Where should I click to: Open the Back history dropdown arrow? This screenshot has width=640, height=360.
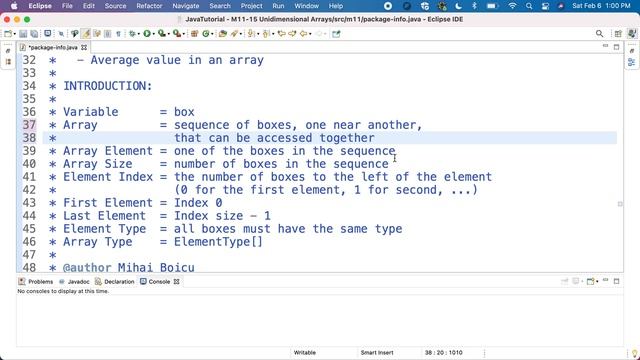[310, 34]
